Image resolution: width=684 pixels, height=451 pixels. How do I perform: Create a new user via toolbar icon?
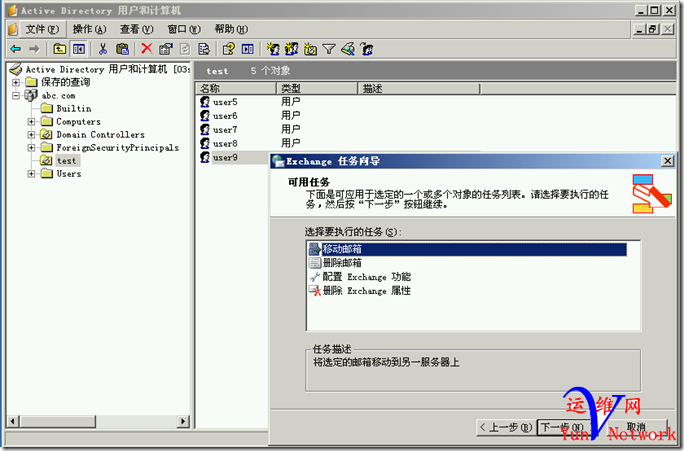tap(273, 49)
